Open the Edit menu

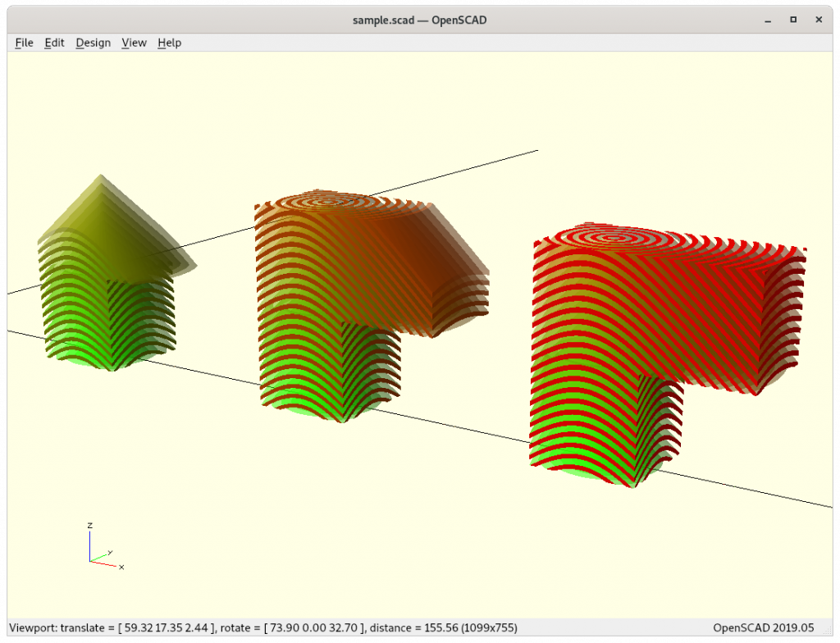click(x=54, y=43)
